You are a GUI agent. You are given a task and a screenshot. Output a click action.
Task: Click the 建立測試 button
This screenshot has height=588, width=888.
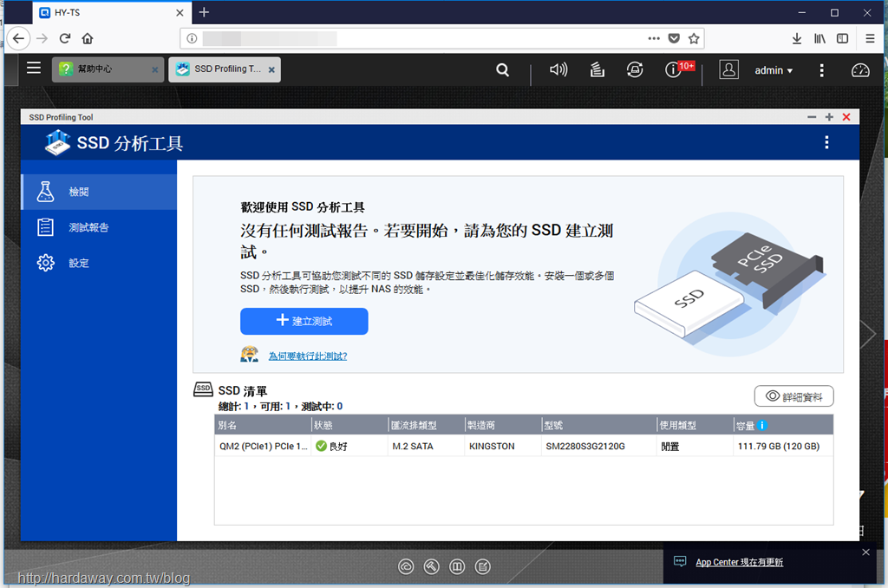304,321
